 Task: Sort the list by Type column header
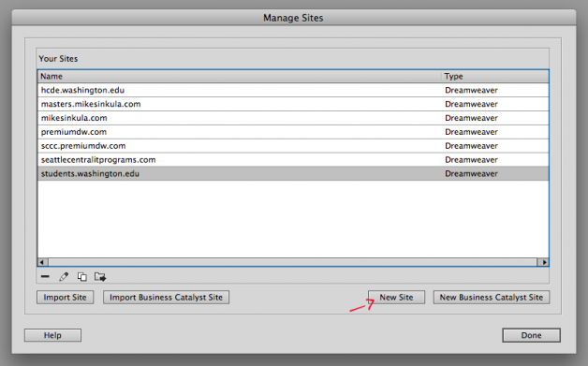(x=495, y=76)
